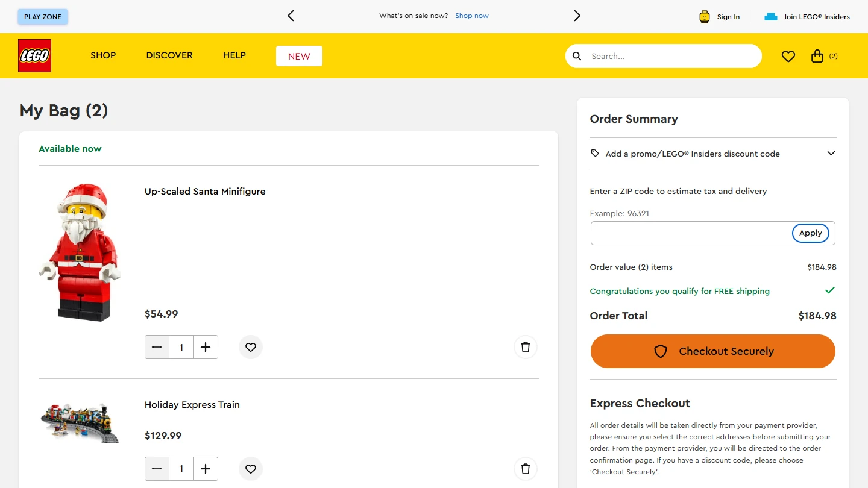Go to previous promo banner message
This screenshot has width=868, height=488.
point(291,16)
